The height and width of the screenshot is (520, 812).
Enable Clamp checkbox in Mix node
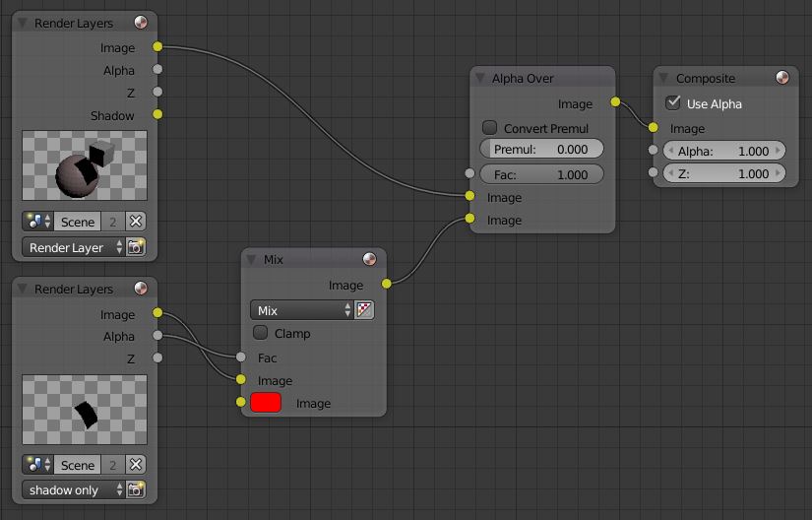tap(260, 333)
